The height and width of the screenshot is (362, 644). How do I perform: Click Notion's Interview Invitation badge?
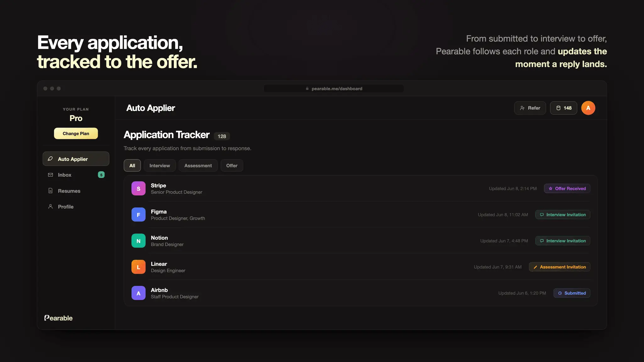click(x=563, y=241)
